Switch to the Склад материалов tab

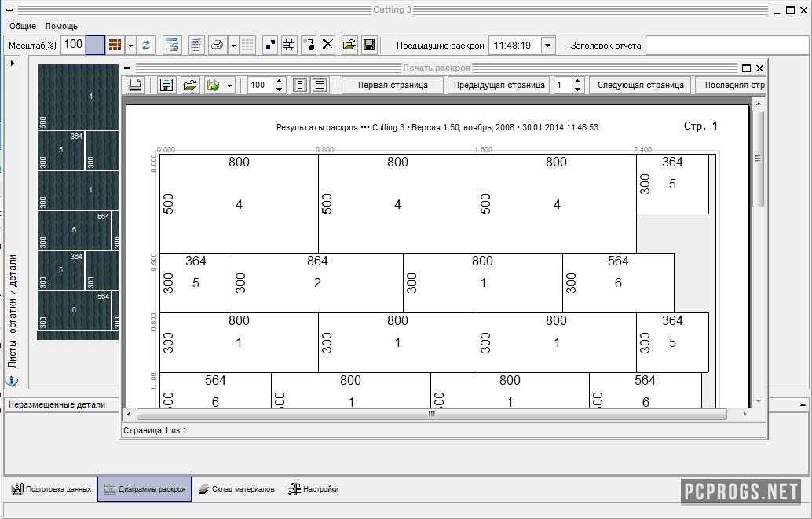(236, 489)
